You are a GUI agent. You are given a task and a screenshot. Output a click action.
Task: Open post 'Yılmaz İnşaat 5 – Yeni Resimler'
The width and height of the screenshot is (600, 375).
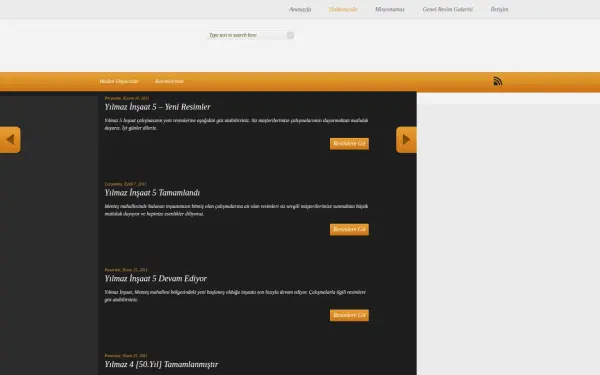(x=158, y=107)
